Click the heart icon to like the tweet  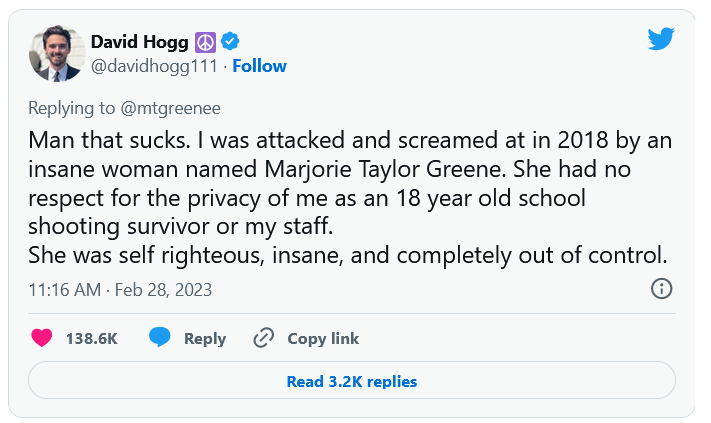click(41, 338)
